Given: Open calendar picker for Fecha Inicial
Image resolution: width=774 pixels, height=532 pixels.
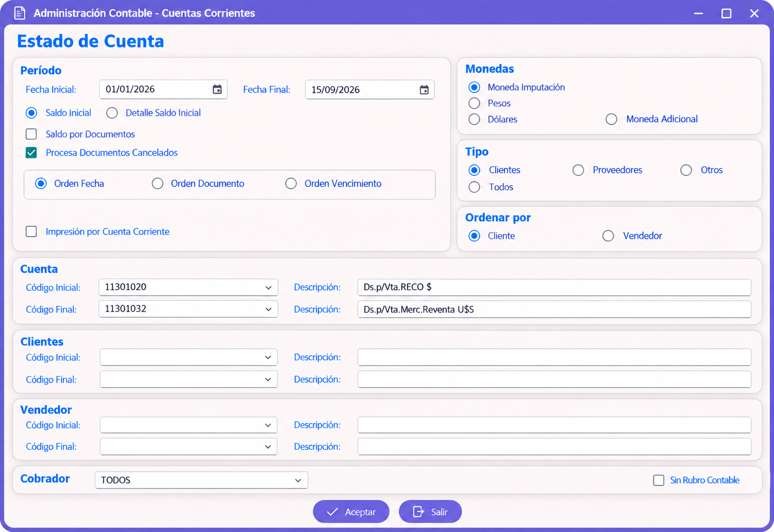Looking at the screenshot, I should click(217, 90).
